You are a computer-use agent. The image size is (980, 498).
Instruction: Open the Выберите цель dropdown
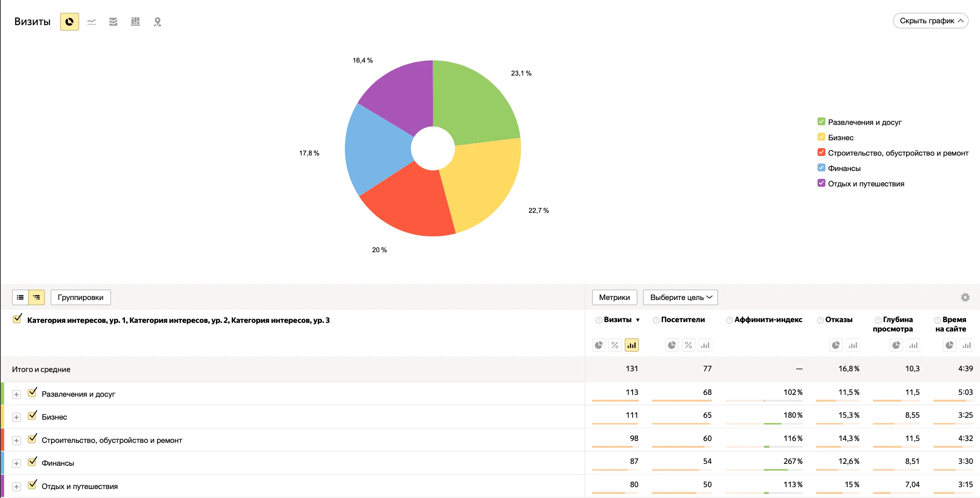pos(680,297)
